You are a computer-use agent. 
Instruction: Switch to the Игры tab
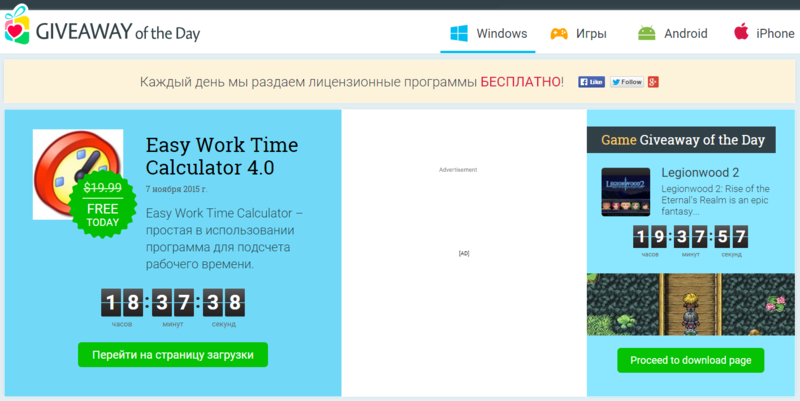click(x=579, y=34)
